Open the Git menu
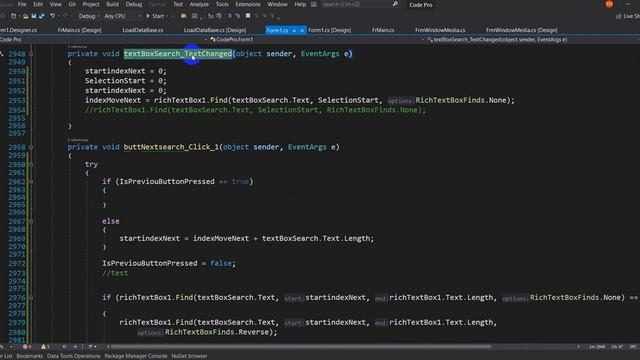Screen dimensions: 640x360 [72, 4]
